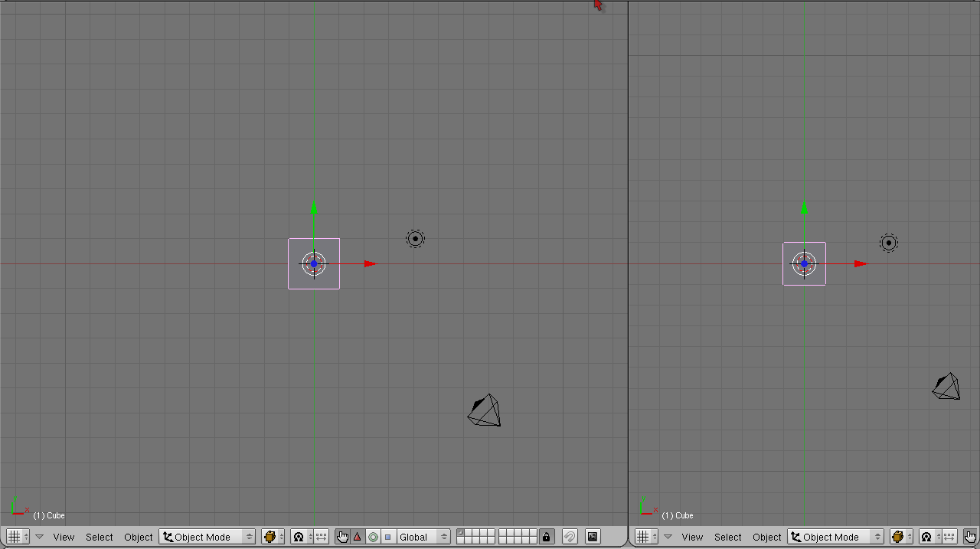Click the lamp object in left viewport
The width and height of the screenshot is (980, 549).
415,239
